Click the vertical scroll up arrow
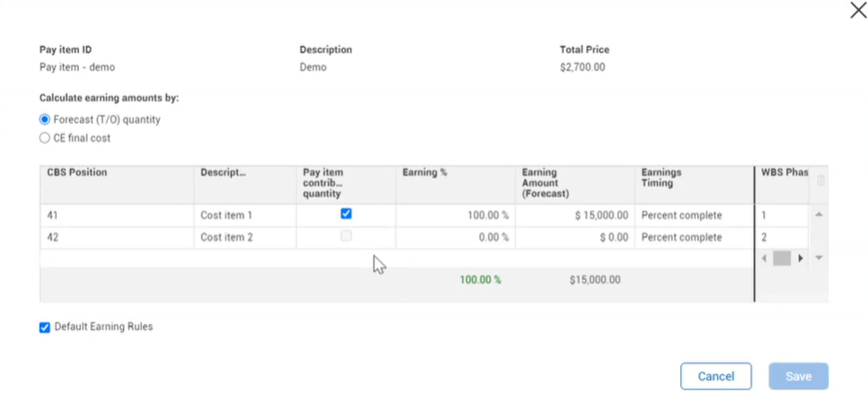Screen dimensions: 868x404 [x=819, y=214]
